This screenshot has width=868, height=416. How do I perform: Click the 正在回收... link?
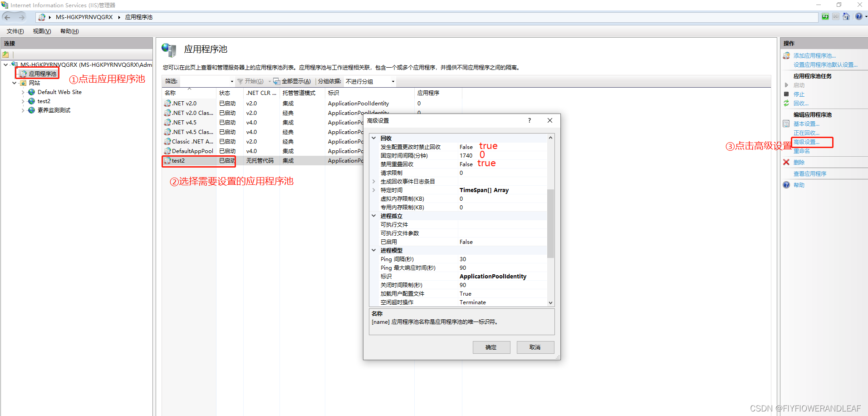[x=807, y=133]
